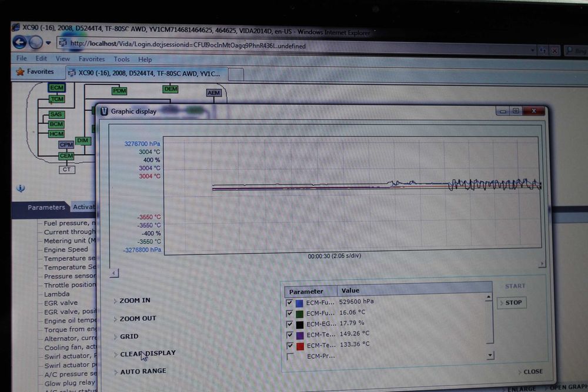Open browser recent pages dropdown arrow

[48, 43]
